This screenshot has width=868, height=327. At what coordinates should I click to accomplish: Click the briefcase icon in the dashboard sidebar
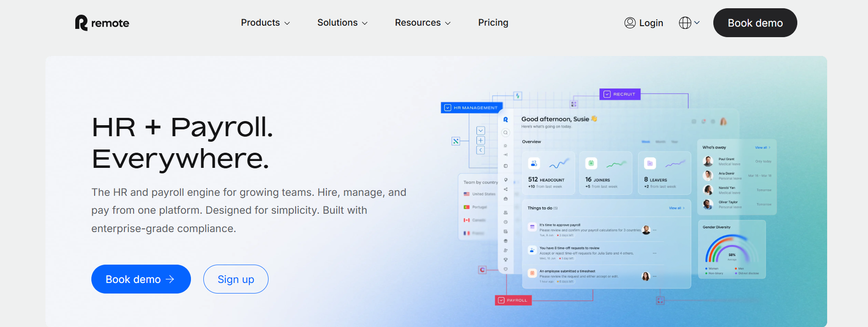(505, 199)
